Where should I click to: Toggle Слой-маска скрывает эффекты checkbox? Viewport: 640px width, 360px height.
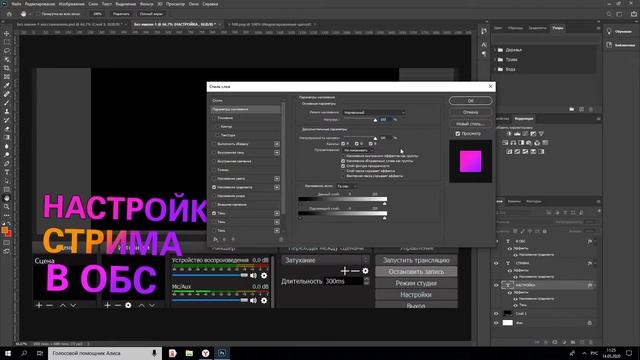[x=343, y=171]
